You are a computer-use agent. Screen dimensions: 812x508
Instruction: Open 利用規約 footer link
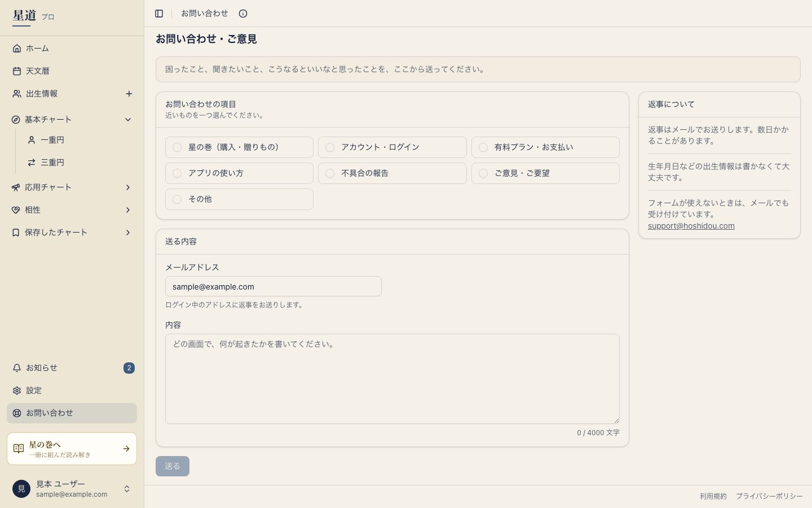pos(713,496)
